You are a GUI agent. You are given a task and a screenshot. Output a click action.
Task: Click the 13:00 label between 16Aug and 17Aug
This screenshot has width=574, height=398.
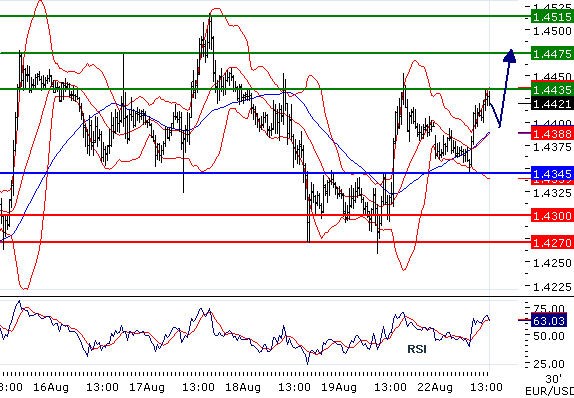click(x=102, y=387)
